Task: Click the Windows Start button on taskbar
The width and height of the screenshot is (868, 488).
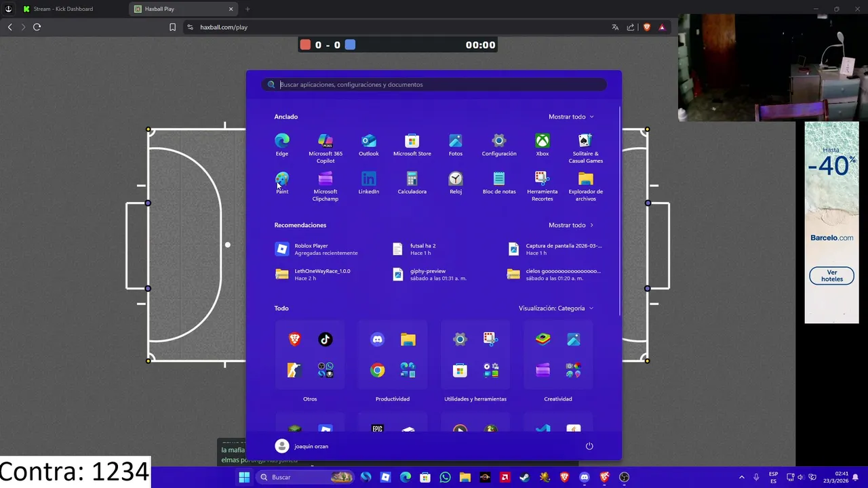Action: coord(244,477)
